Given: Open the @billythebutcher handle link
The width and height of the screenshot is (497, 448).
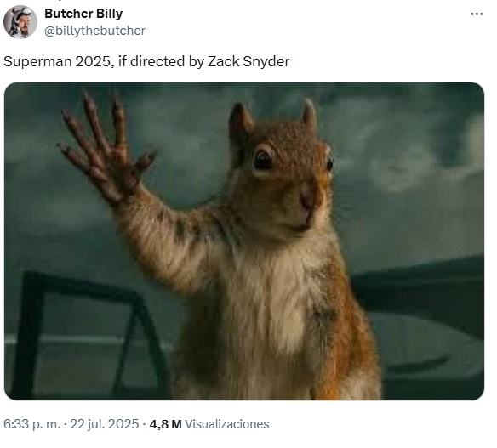Looking at the screenshot, I should tap(94, 31).
